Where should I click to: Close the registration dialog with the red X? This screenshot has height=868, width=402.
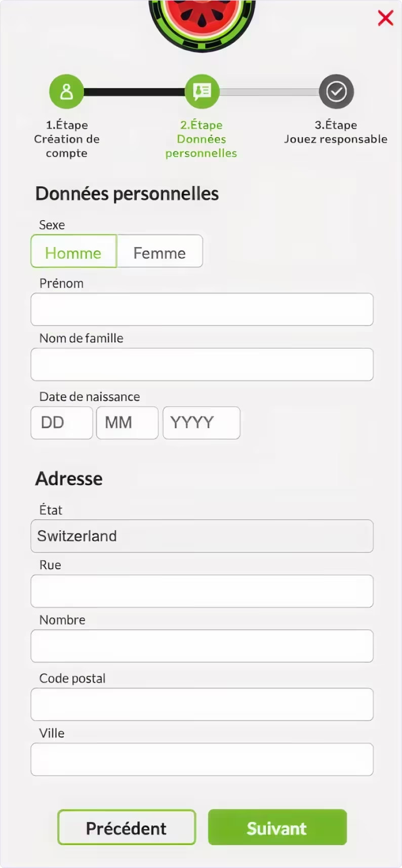click(x=385, y=18)
